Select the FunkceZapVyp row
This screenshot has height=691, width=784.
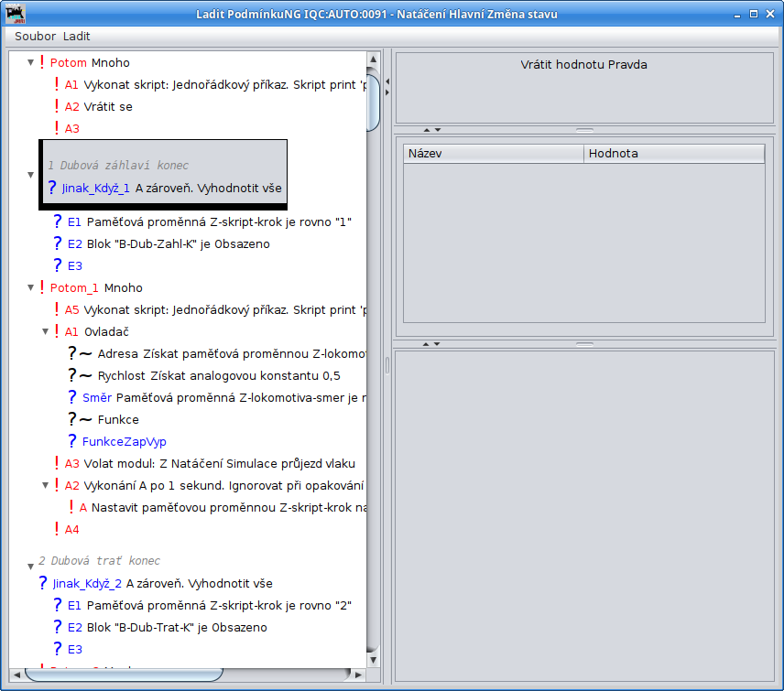point(117,442)
